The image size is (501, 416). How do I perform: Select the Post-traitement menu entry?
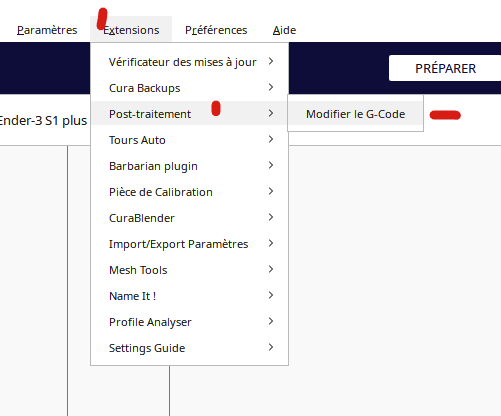189,114
